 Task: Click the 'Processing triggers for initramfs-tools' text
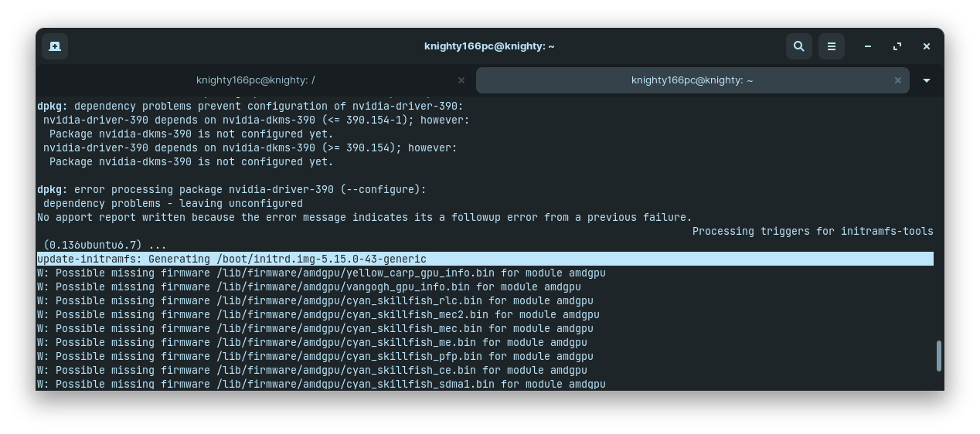[x=812, y=232]
